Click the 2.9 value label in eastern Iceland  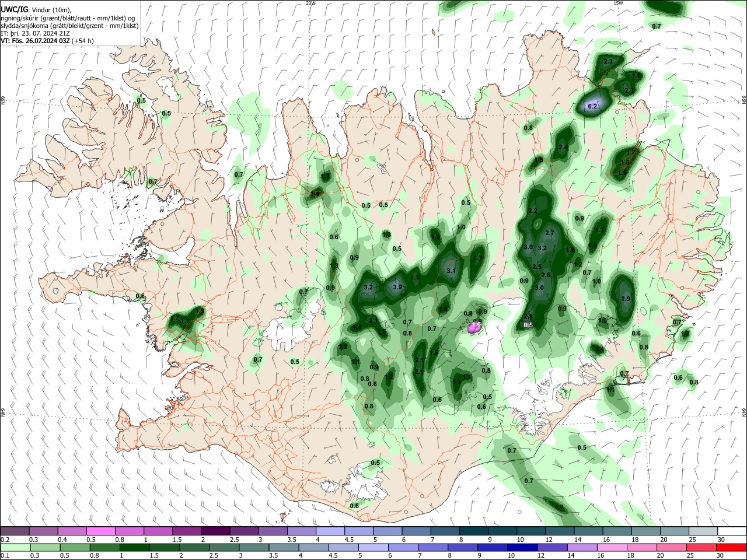(626, 299)
